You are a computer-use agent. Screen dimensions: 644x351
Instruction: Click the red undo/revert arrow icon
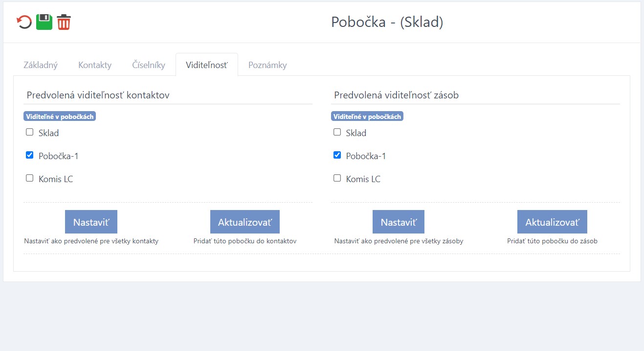point(24,22)
